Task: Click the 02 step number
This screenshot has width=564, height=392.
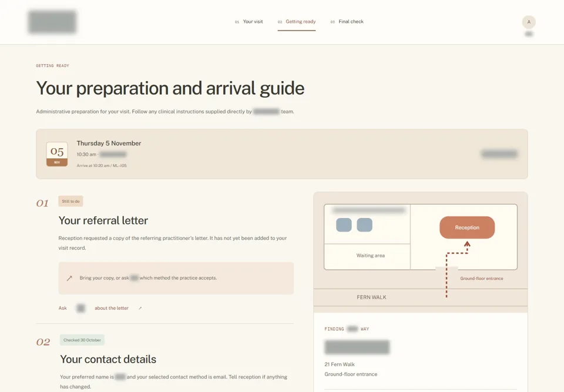Action: coord(43,342)
